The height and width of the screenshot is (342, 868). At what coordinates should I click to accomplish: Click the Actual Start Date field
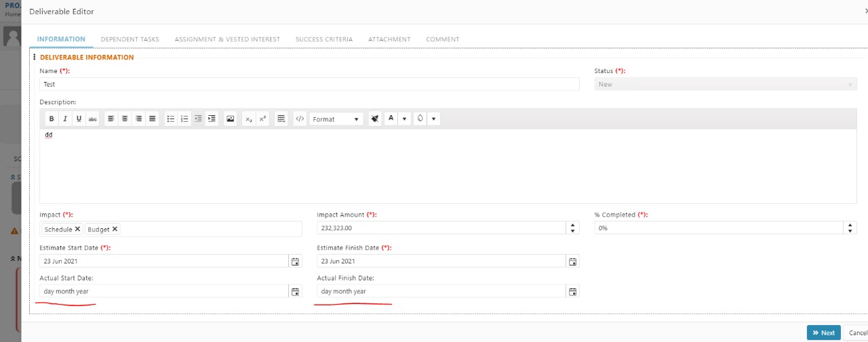(164, 291)
